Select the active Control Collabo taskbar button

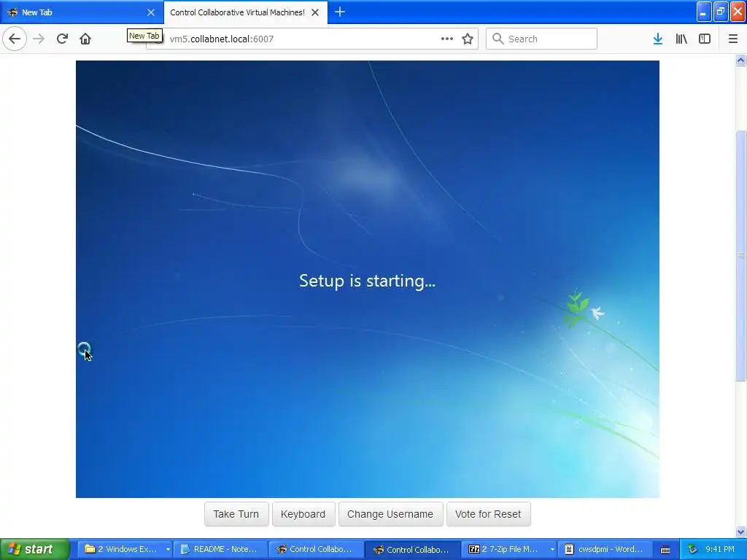point(412,549)
